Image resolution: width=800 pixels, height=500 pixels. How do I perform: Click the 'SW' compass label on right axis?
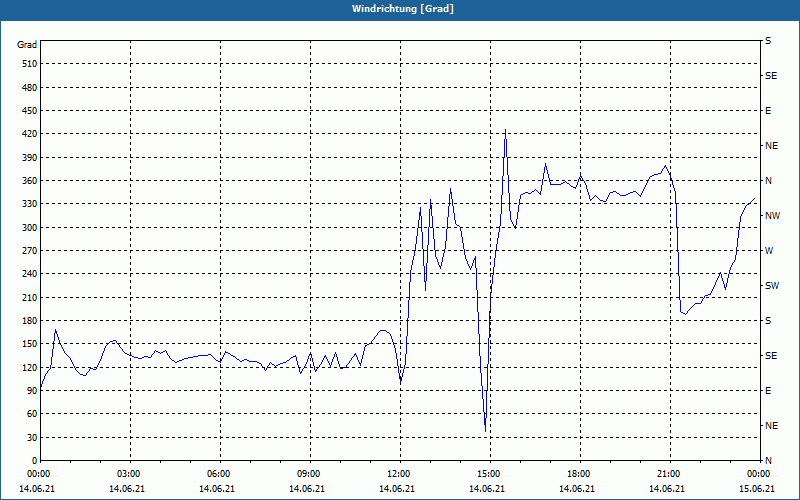tap(772, 286)
